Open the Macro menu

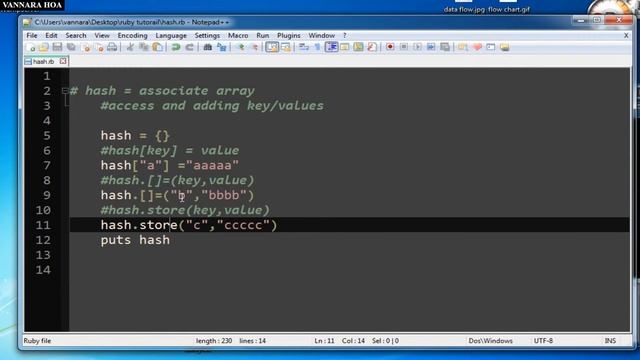[x=238, y=36]
